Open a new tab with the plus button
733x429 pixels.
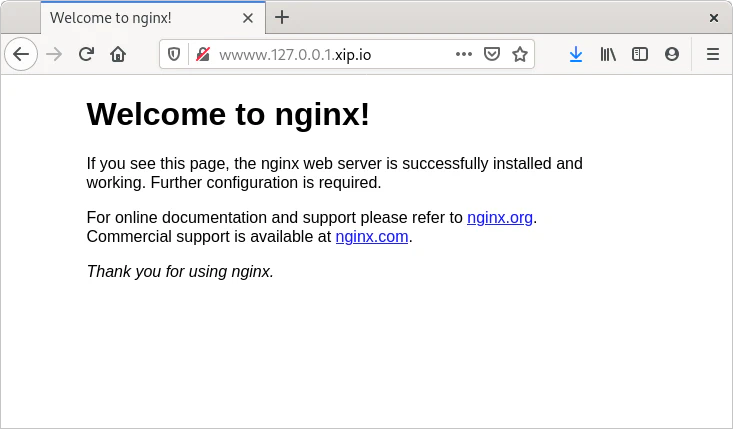(282, 17)
